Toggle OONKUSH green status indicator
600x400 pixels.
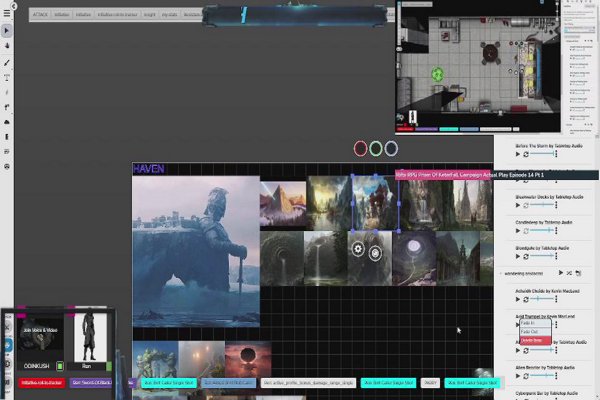pos(60,366)
